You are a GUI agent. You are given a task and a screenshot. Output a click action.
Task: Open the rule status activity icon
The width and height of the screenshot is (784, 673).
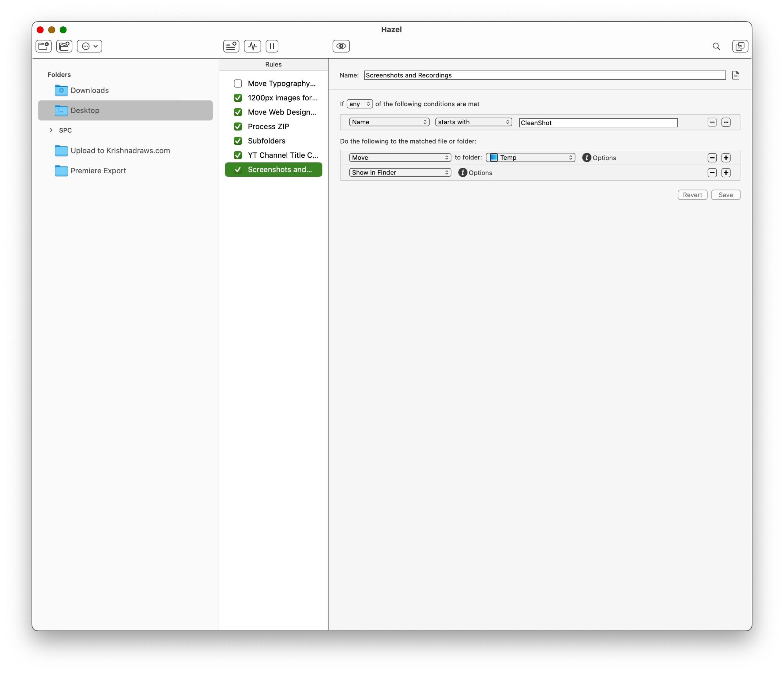tap(252, 46)
